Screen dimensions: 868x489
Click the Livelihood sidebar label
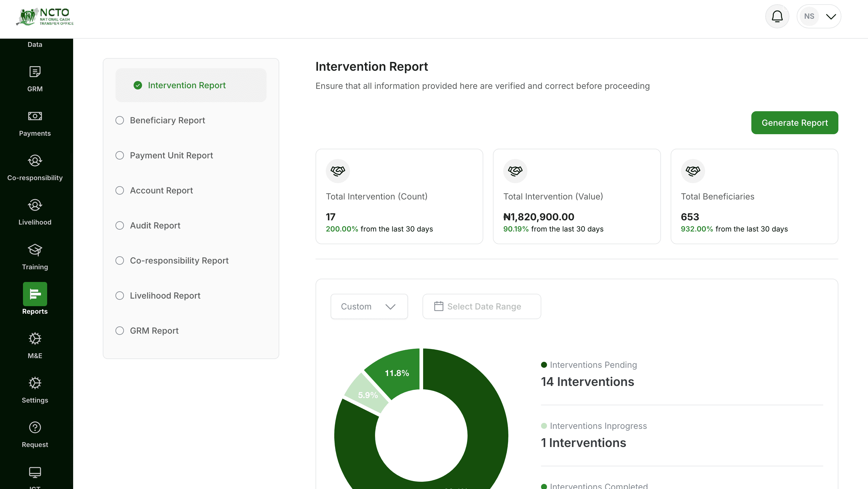click(35, 222)
